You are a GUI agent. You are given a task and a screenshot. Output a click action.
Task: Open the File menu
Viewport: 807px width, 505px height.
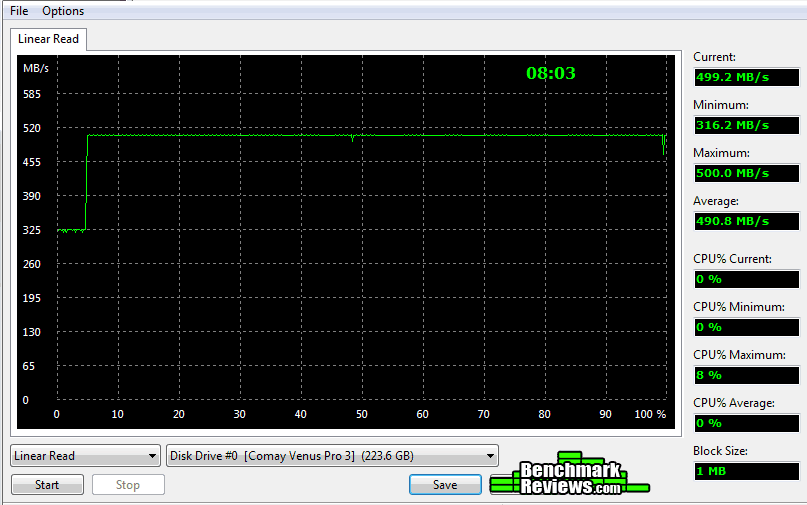tap(19, 11)
